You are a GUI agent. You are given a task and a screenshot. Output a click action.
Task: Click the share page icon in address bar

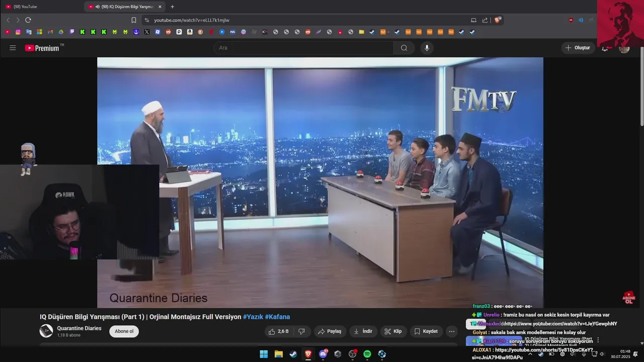click(x=485, y=20)
